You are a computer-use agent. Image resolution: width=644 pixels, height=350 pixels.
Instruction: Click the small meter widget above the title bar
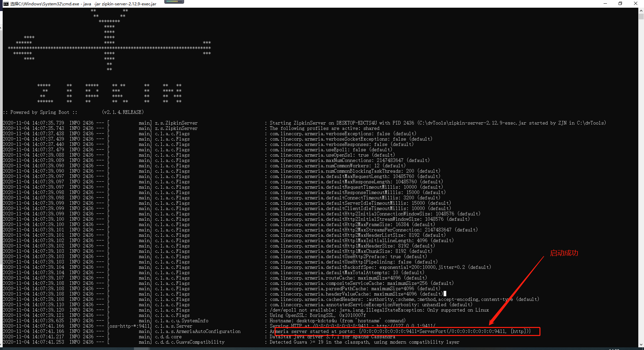coord(174,2)
